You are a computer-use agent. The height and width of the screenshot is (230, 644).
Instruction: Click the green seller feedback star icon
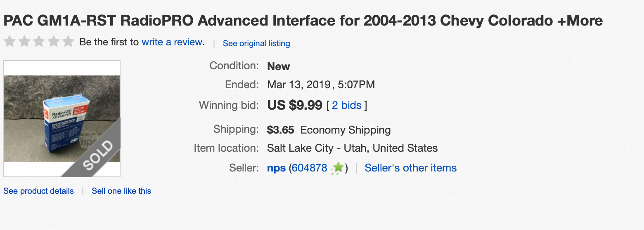coord(338,168)
